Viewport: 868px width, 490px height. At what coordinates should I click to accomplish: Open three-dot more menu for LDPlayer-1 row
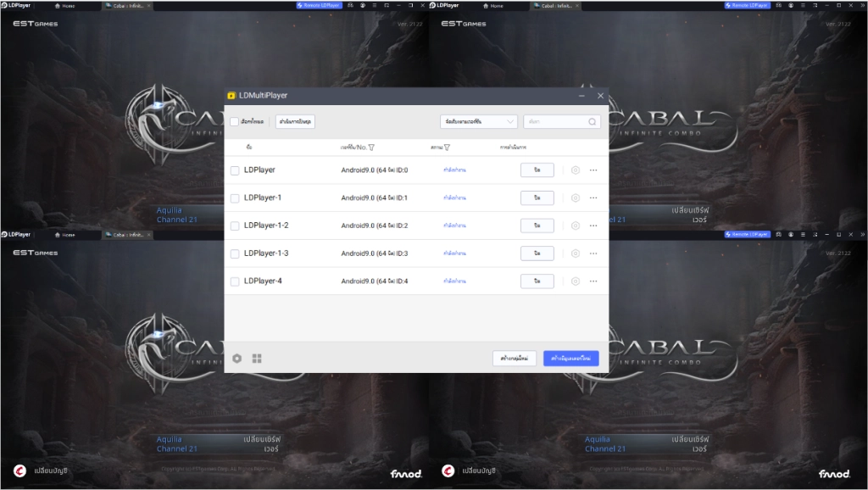[x=593, y=198]
